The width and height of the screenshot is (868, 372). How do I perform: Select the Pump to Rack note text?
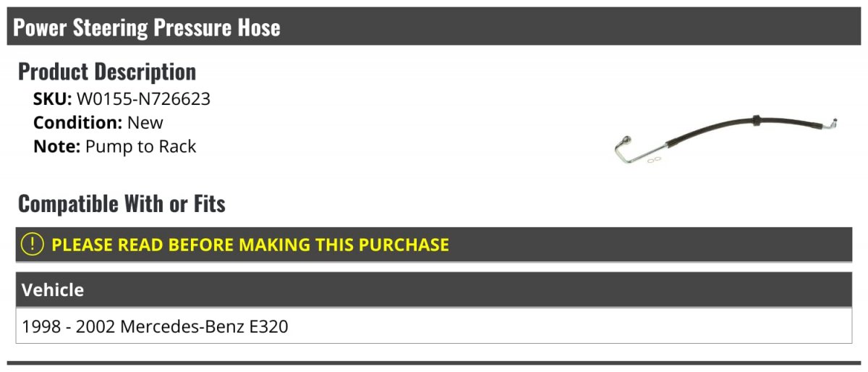point(140,147)
